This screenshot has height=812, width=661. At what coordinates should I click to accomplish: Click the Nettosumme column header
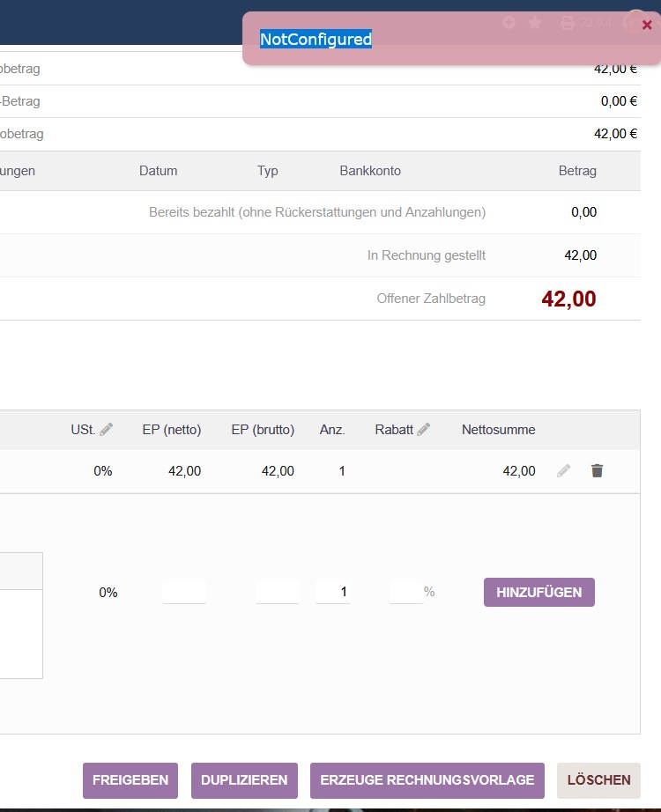[x=498, y=430]
